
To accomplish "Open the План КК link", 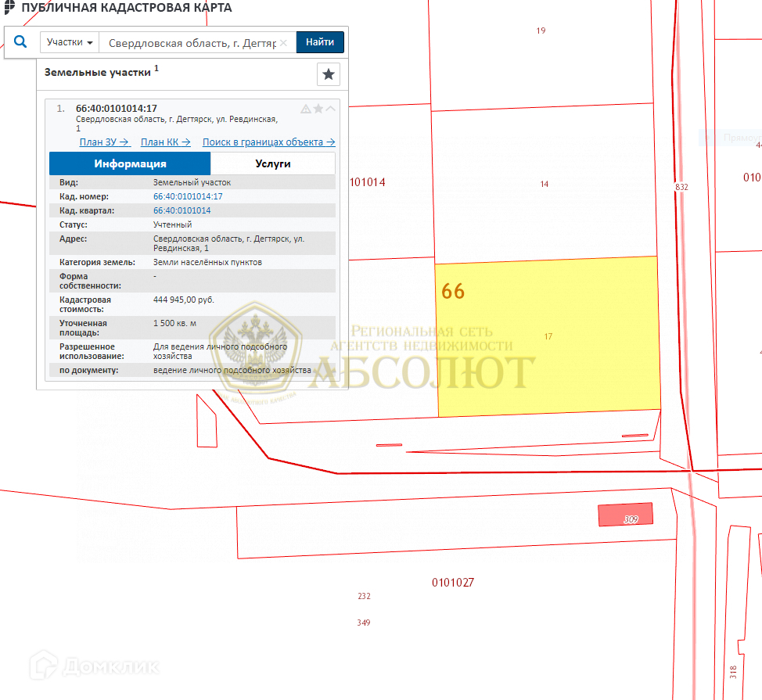I will (165, 142).
